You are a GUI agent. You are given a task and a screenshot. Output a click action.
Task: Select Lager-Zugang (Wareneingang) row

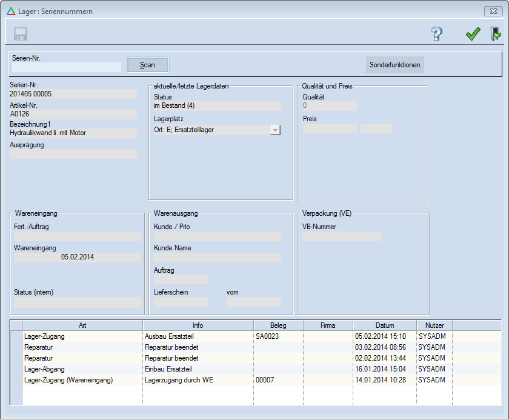[82, 380]
